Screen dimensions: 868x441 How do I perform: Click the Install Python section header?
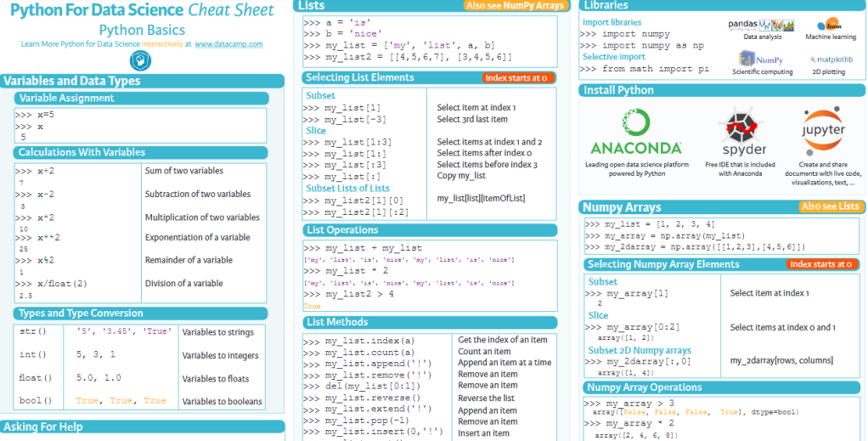click(618, 90)
